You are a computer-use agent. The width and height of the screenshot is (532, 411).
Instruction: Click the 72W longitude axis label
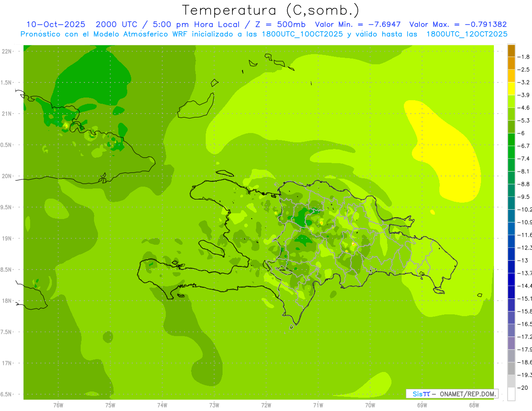click(x=266, y=405)
